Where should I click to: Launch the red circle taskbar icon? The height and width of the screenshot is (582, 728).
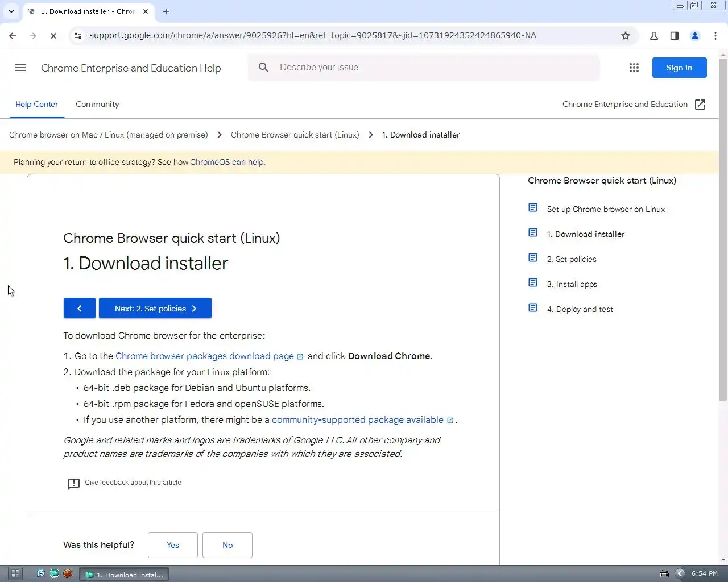point(68,573)
